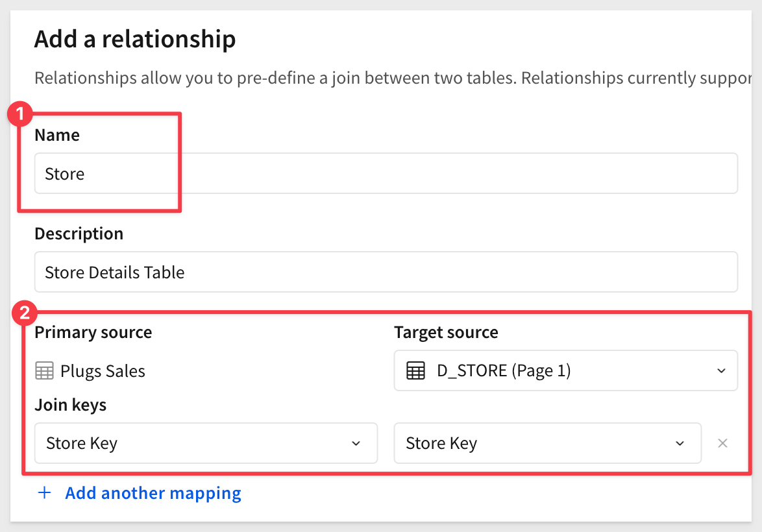Click the Add a relationship heading
This screenshot has width=762, height=532.
pyautogui.click(x=135, y=40)
